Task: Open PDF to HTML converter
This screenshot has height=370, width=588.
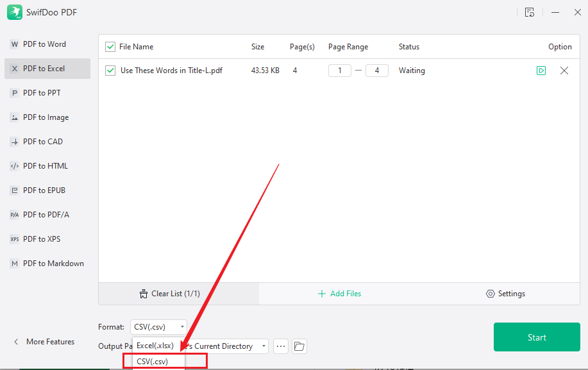Action: [47, 166]
